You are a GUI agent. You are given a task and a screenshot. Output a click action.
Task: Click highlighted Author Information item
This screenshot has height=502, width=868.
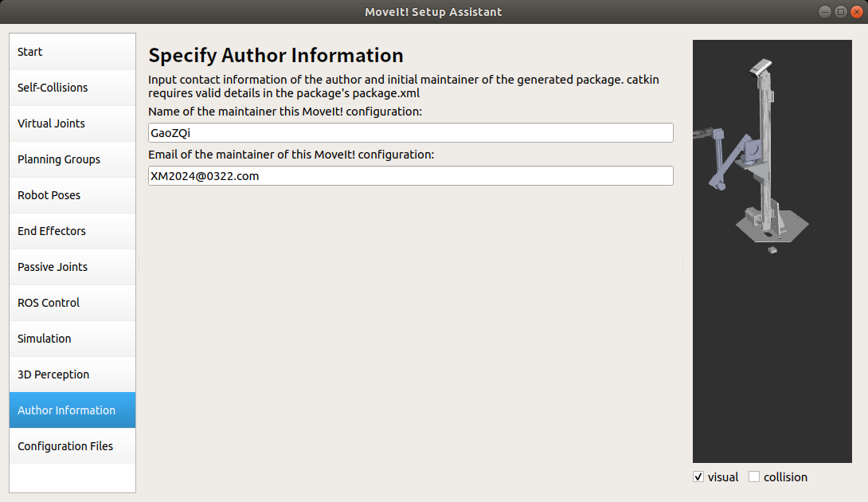point(72,410)
